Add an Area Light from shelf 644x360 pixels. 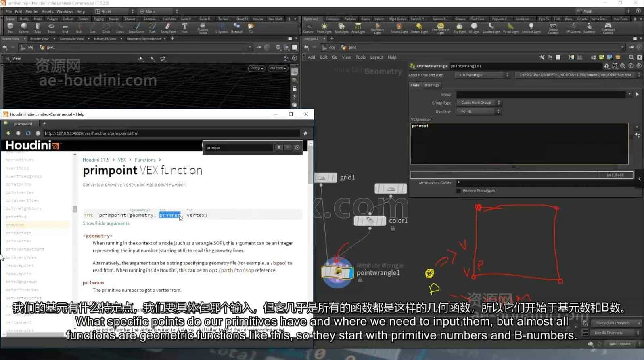(358, 28)
